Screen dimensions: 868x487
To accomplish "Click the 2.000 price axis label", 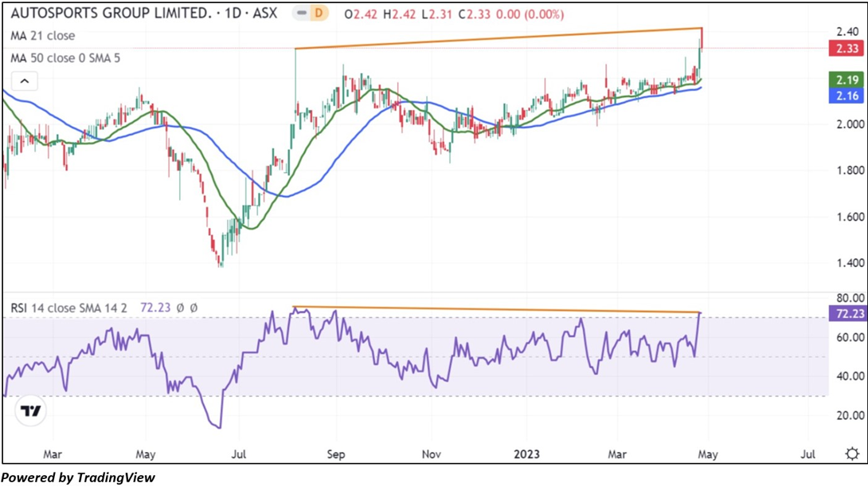I will (850, 124).
